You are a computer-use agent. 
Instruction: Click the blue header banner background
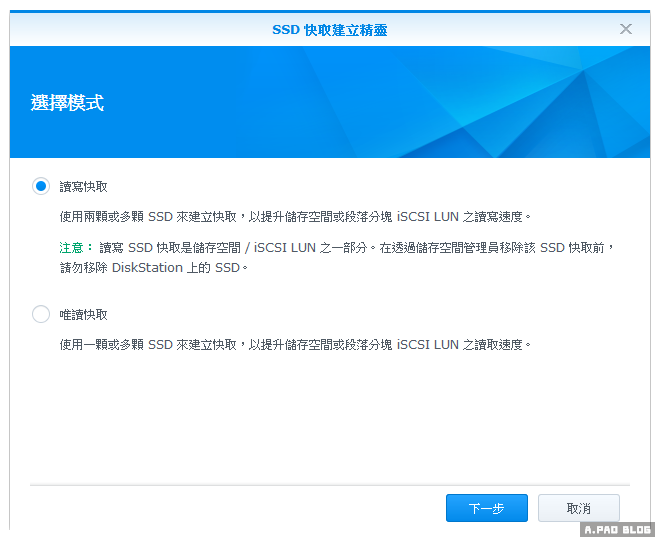click(400, 102)
